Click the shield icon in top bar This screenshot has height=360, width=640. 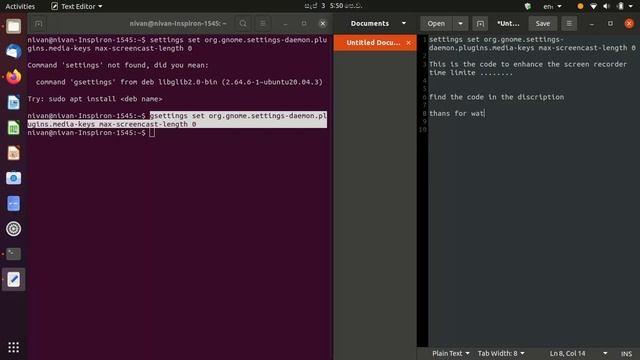(528, 6)
